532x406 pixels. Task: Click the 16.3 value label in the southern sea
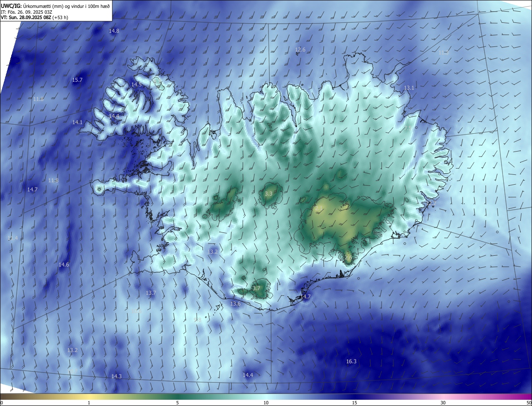pyautogui.click(x=351, y=362)
